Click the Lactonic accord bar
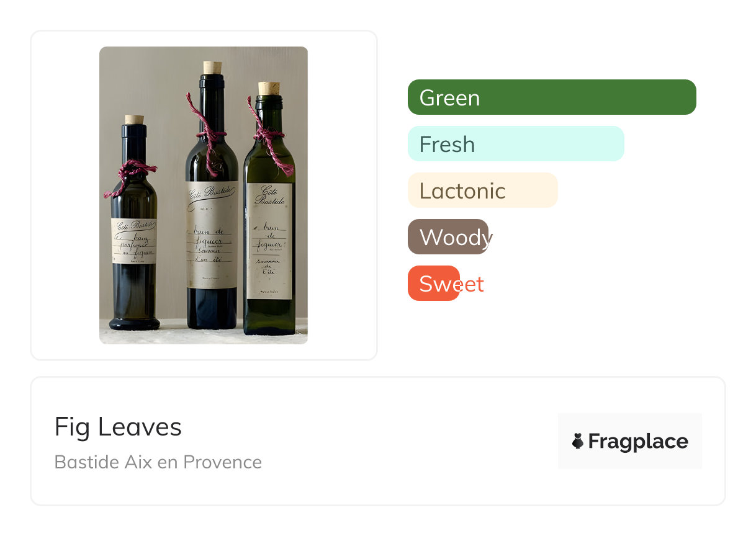The height and width of the screenshot is (536, 756). click(x=482, y=190)
